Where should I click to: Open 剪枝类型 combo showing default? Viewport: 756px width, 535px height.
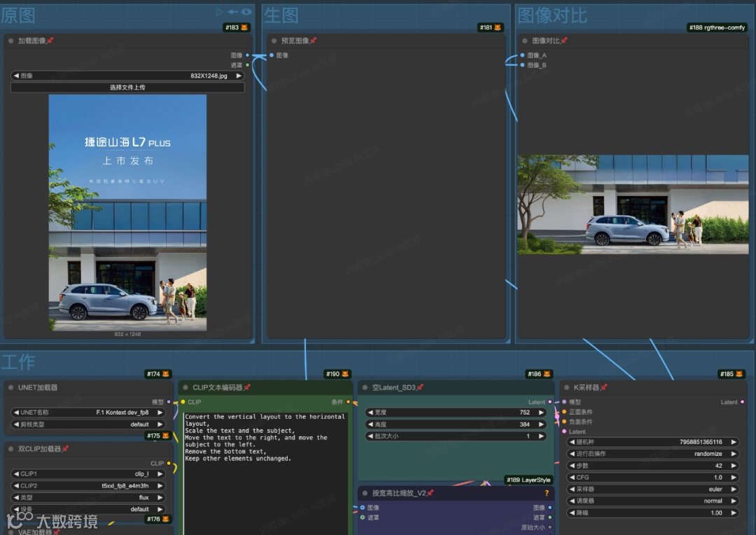coord(87,424)
